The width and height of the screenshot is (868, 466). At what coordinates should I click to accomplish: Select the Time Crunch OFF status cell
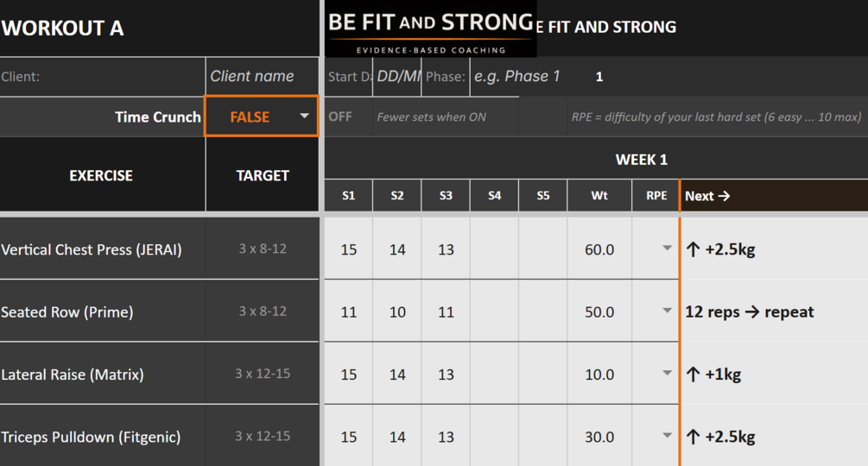(x=340, y=116)
